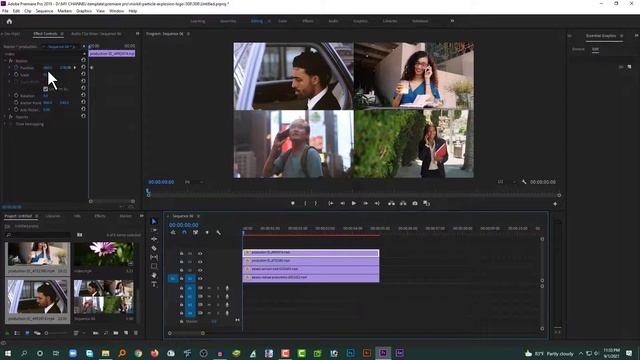Click Step Back 1 Frame button
The height and width of the screenshot is (360, 640).
pos(342,203)
